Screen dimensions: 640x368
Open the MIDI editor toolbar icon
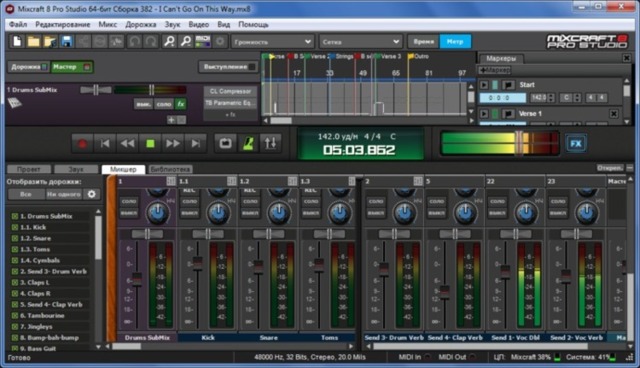coord(203,41)
